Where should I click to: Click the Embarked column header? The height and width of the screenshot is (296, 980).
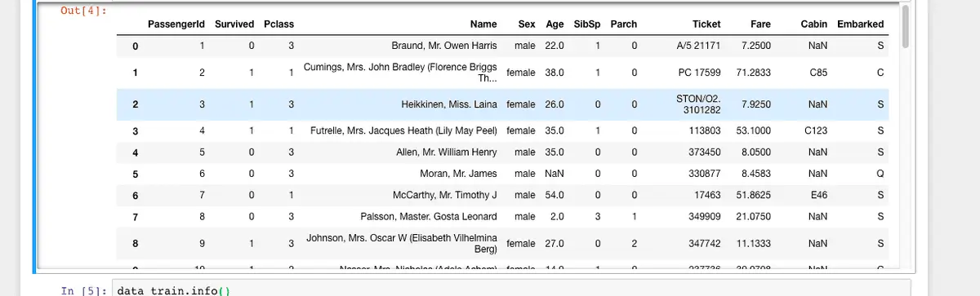[x=861, y=24]
